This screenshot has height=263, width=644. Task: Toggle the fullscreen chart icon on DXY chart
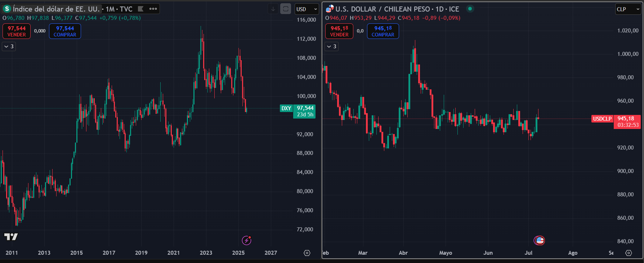pos(286,9)
